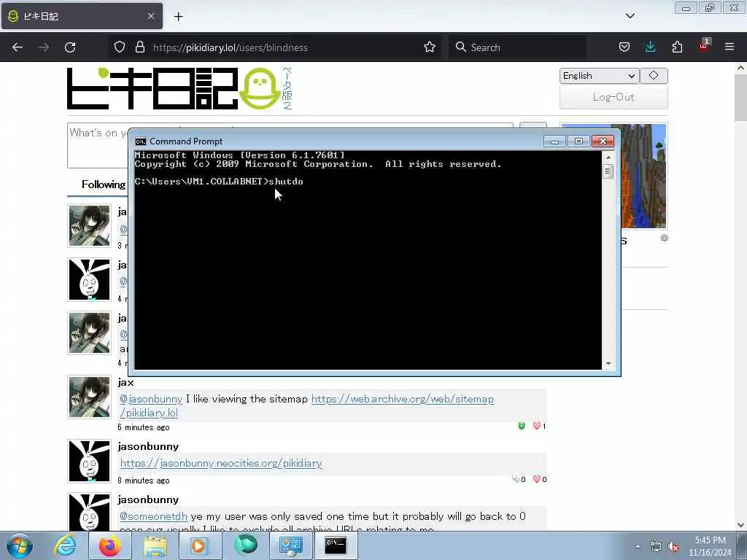Open the taskbar clock 5:45 PM
The image size is (747, 560).
tap(710, 546)
